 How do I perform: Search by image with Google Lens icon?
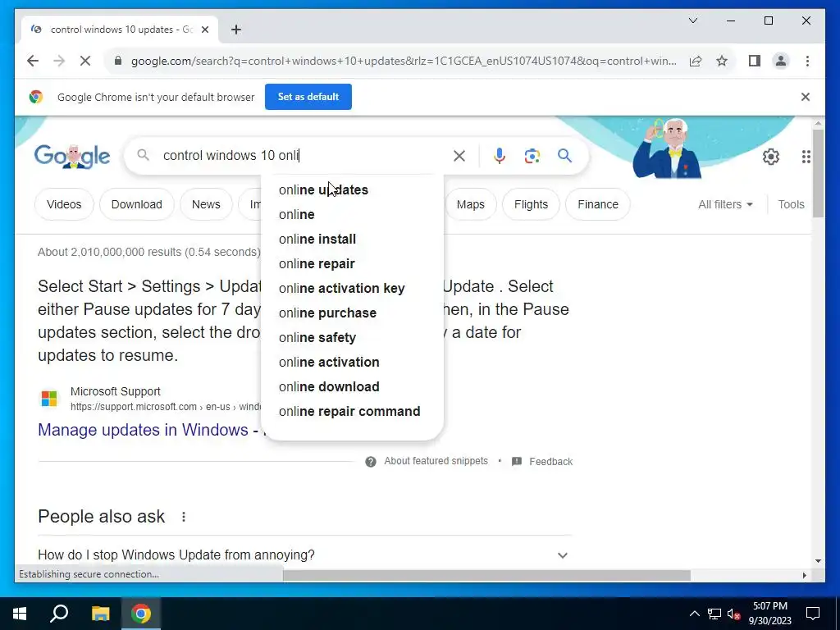point(532,156)
